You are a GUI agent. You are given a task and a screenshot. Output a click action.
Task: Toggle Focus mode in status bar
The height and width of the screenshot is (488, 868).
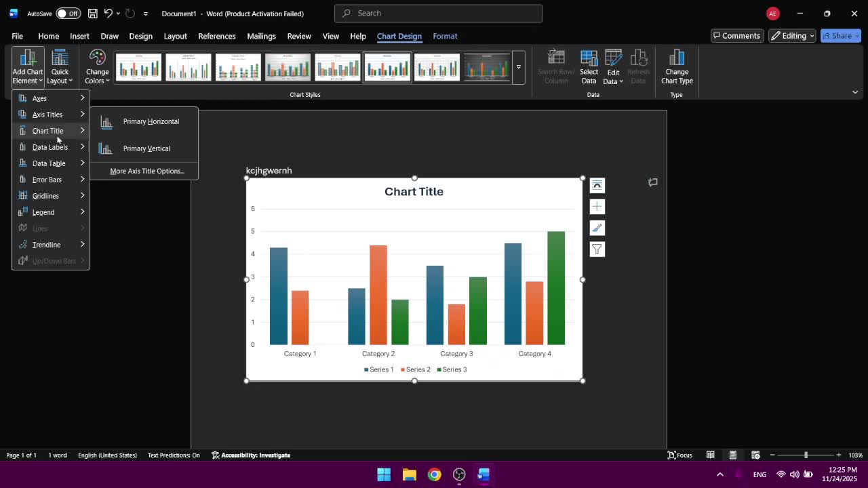coord(679,455)
